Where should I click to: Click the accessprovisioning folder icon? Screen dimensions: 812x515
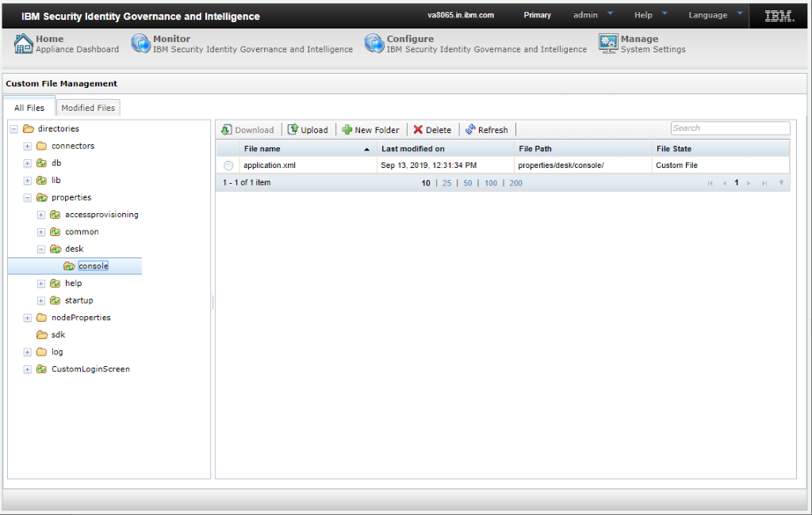56,215
